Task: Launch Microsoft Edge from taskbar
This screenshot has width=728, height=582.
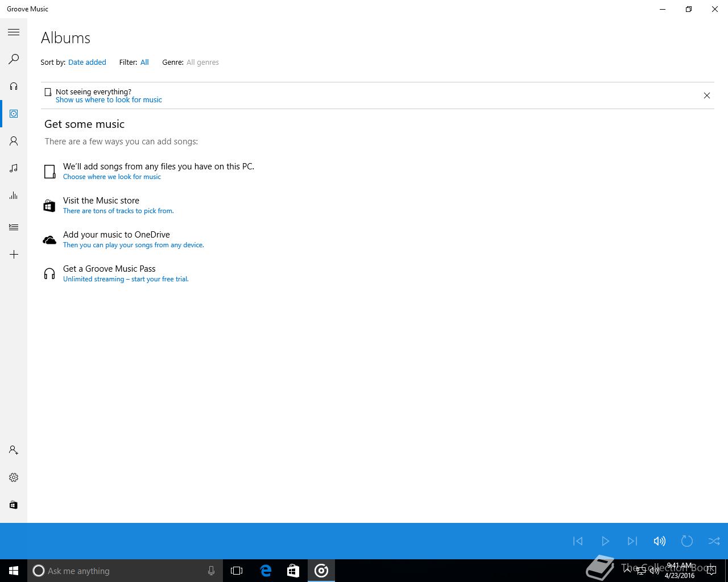Action: (x=266, y=571)
